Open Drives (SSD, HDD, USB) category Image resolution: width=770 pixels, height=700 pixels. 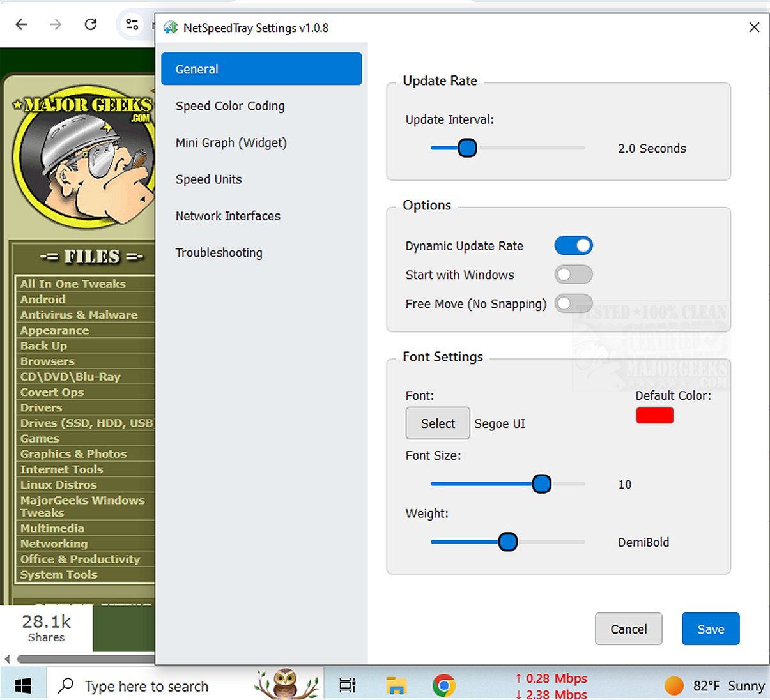click(87, 423)
